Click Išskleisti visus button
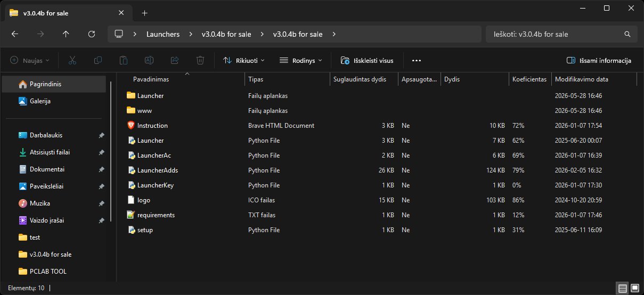Screen dimensions: 644x295 click(367, 61)
